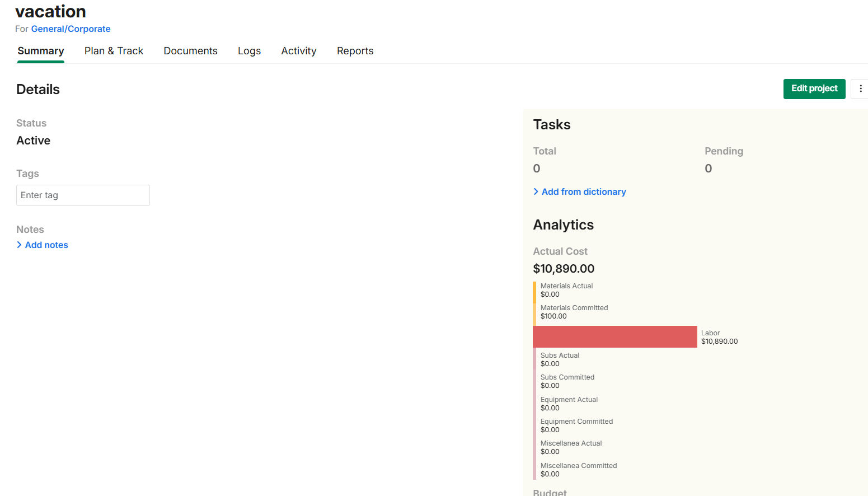Viewport: 868px width, 496px height.
Task: Open the Reports tab
Action: [x=355, y=51]
